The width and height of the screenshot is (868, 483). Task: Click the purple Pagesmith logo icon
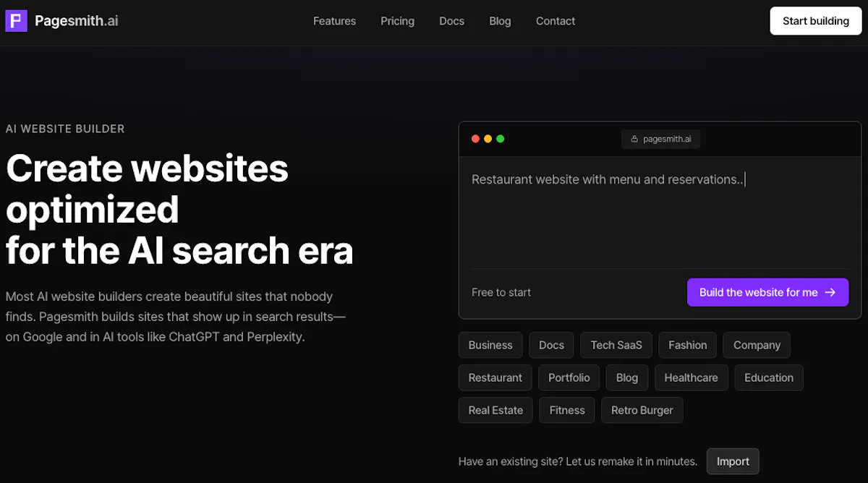16,21
